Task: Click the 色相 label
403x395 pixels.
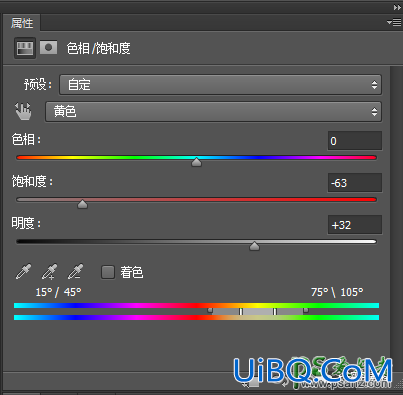Action: (26, 139)
